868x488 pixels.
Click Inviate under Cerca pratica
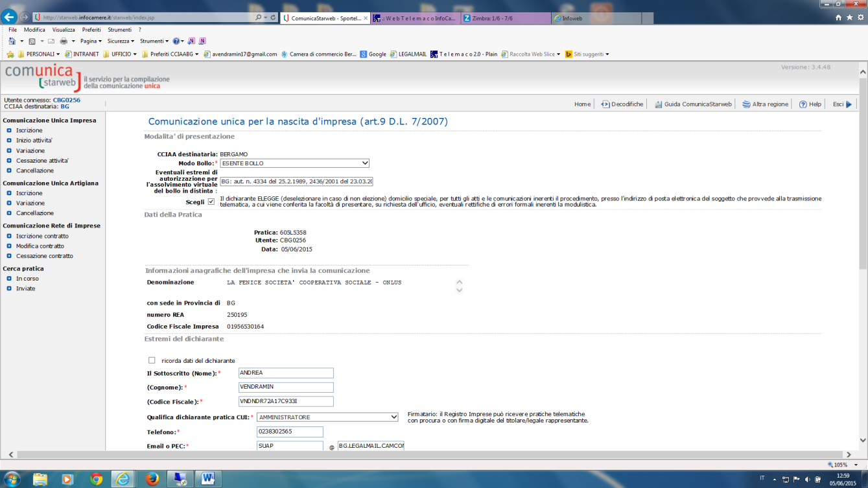tap(26, 288)
